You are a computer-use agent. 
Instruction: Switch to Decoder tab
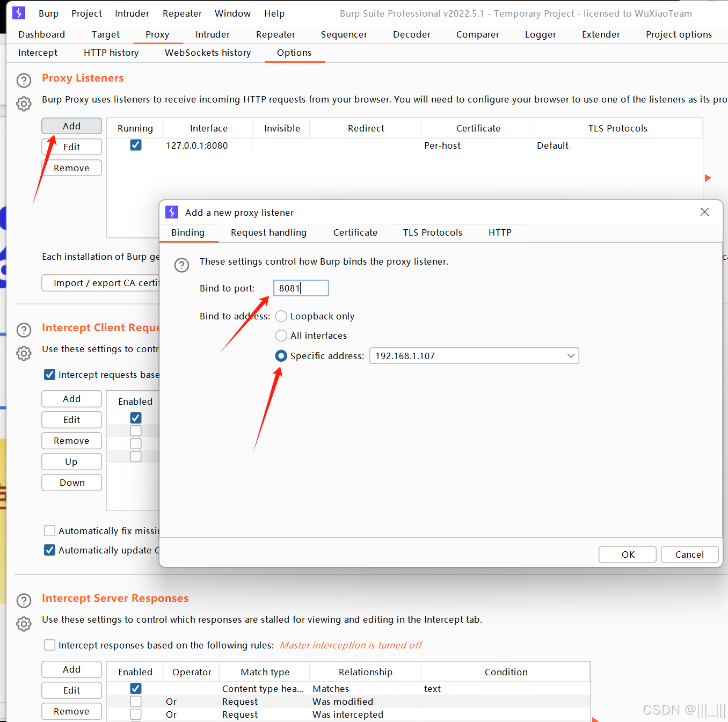412,34
